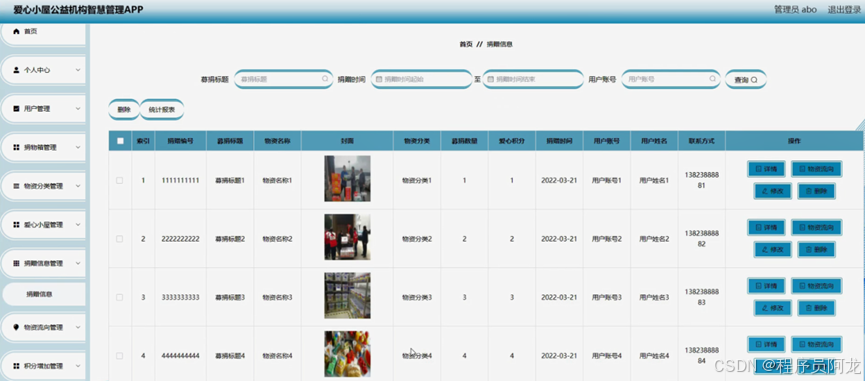Image resolution: width=865 pixels, height=381 pixels.
Task: Click the grid icon beside 爱心小屋管理
Action: click(16, 224)
